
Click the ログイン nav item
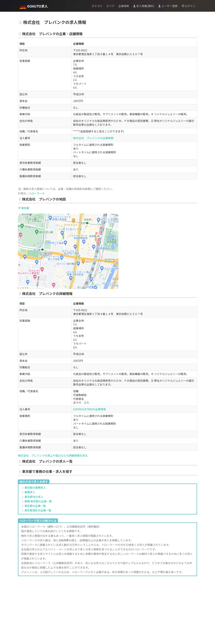[189, 6]
